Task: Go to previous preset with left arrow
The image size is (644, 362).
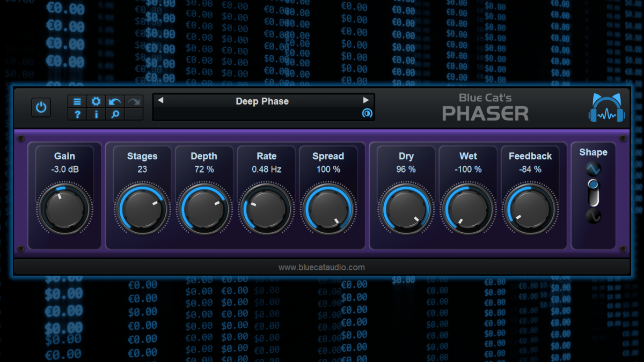Action: click(x=160, y=100)
